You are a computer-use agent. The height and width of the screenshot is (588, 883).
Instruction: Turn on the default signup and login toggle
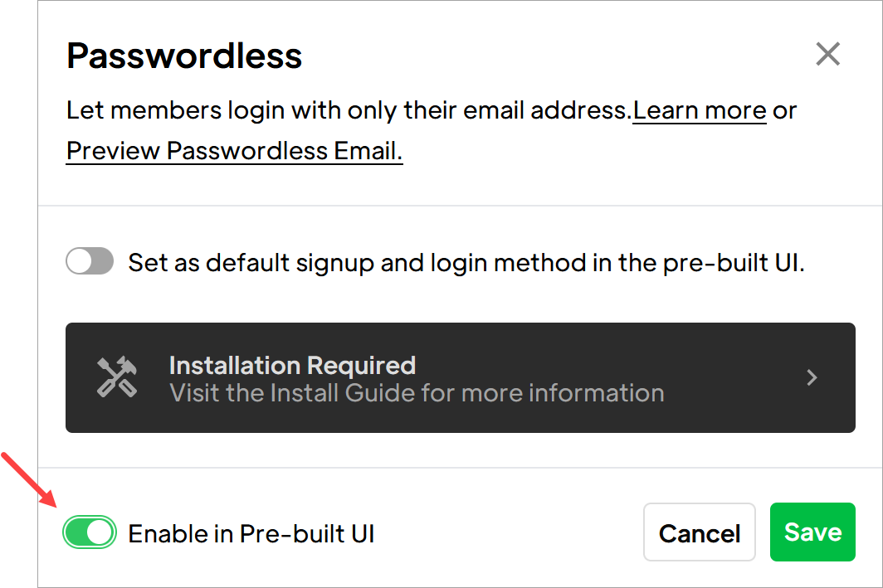90,261
